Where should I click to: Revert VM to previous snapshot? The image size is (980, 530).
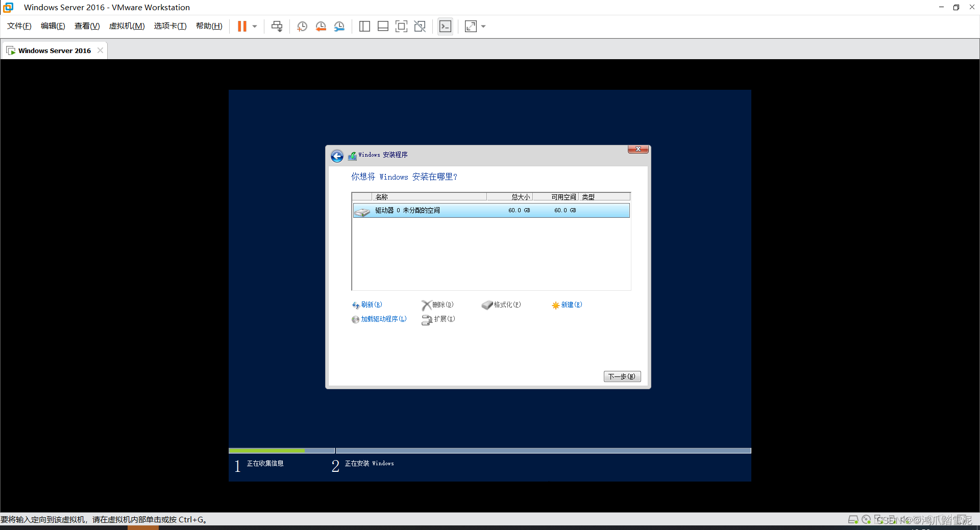click(x=321, y=27)
